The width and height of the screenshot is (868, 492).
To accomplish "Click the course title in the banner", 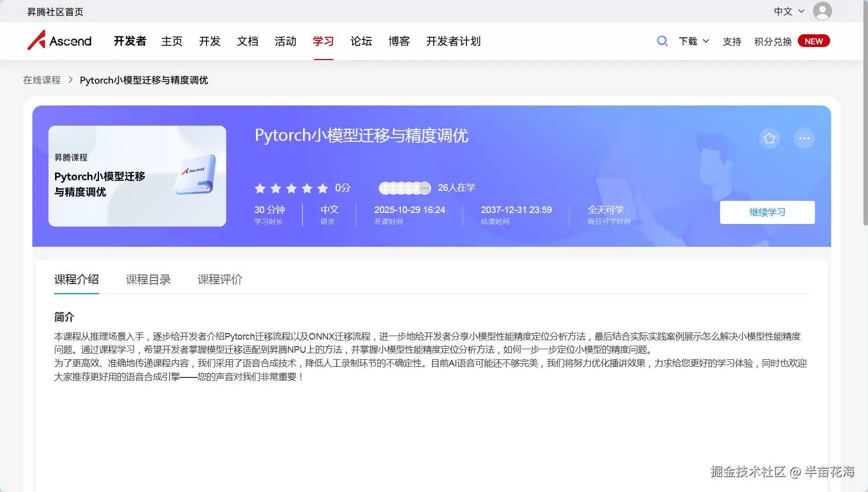I will tap(362, 135).
